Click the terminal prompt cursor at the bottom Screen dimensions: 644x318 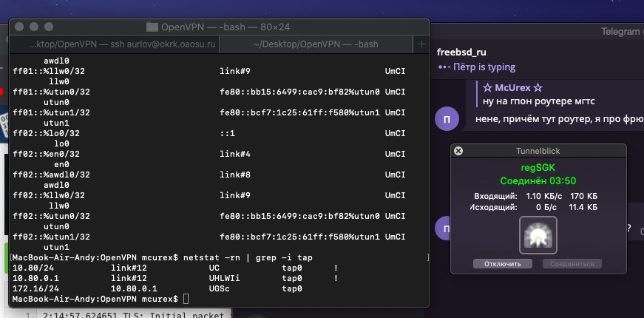pyautogui.click(x=186, y=299)
